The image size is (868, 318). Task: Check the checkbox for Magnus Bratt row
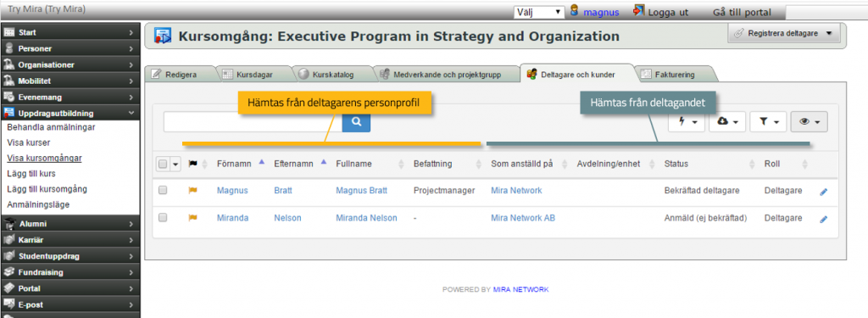(163, 190)
